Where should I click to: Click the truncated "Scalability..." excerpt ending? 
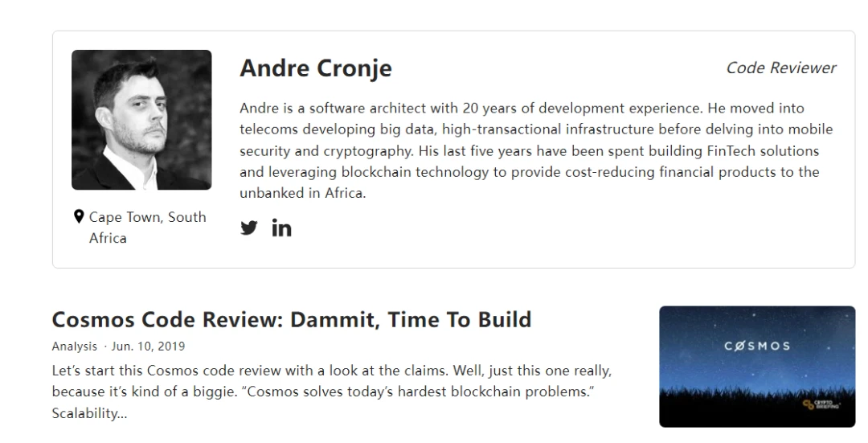[90, 413]
